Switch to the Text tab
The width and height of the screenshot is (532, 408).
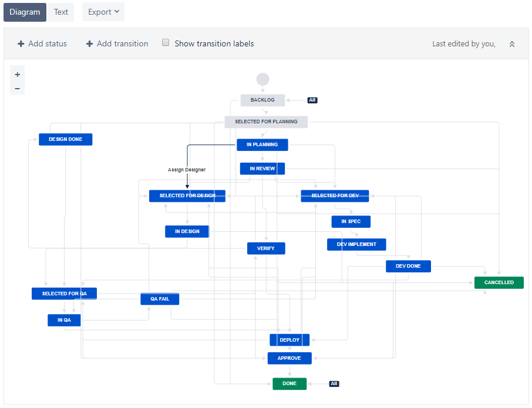[61, 12]
